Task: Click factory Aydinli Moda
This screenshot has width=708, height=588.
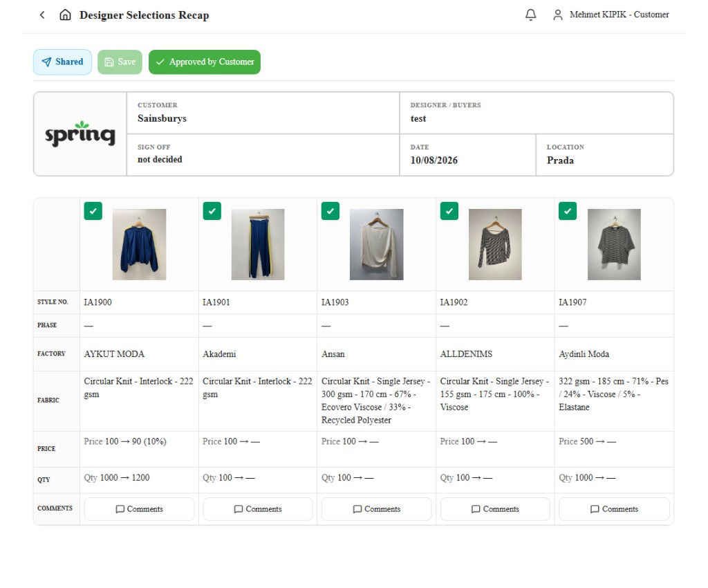Action: [584, 354]
